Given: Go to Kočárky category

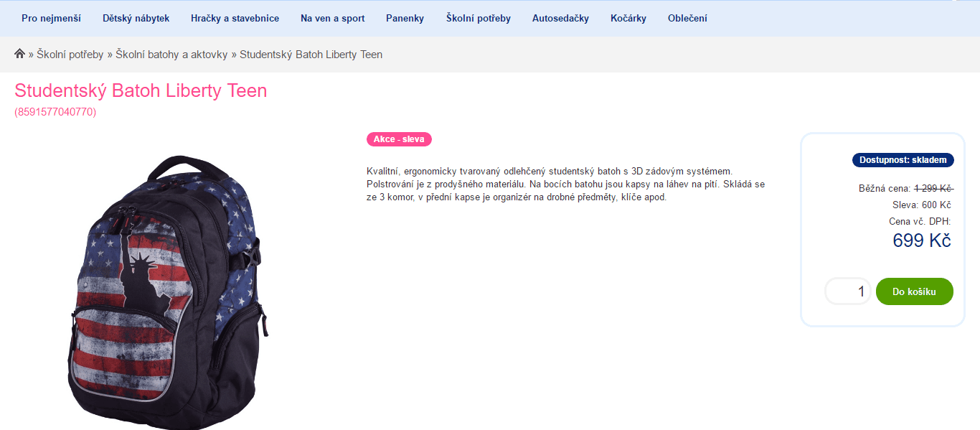Looking at the screenshot, I should [628, 18].
